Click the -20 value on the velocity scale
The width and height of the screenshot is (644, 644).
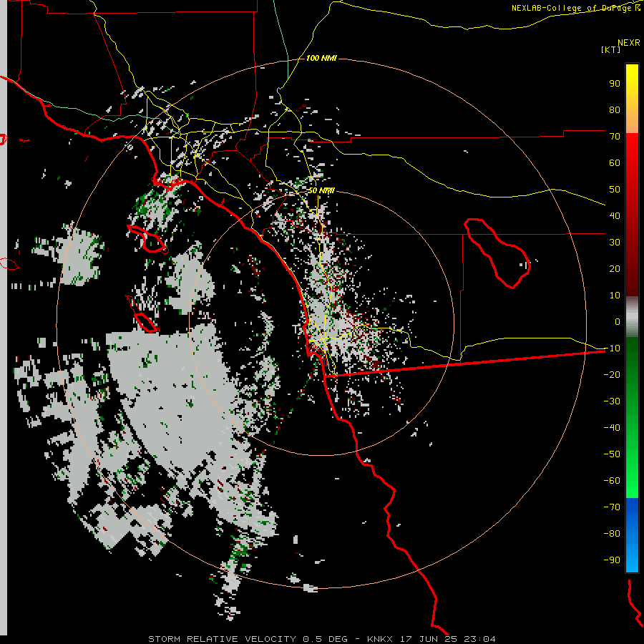612,374
